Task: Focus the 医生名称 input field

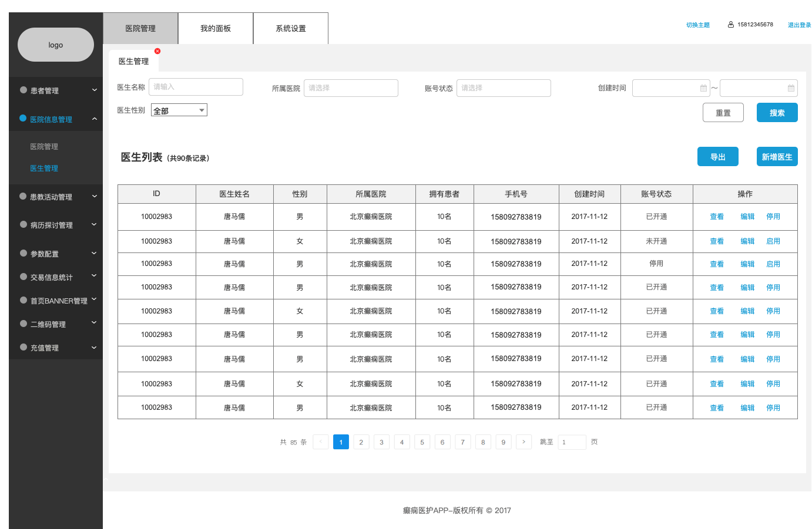Action: tap(196, 87)
